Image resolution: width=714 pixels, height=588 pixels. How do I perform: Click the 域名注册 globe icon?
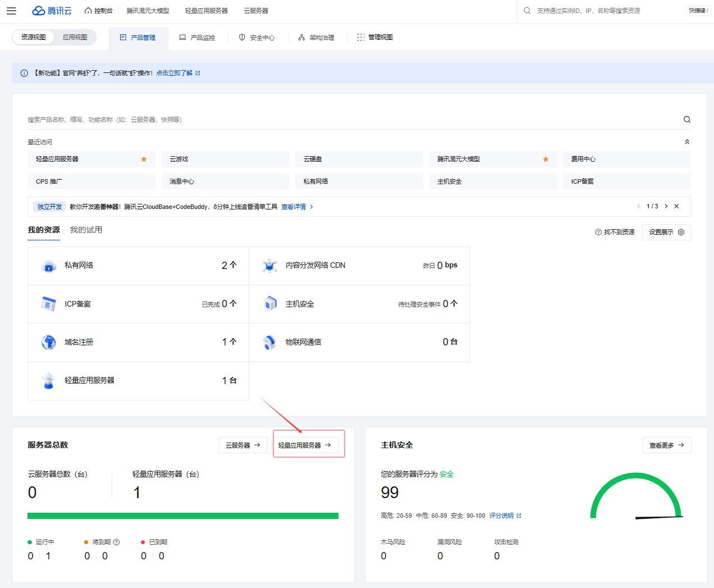pos(49,342)
